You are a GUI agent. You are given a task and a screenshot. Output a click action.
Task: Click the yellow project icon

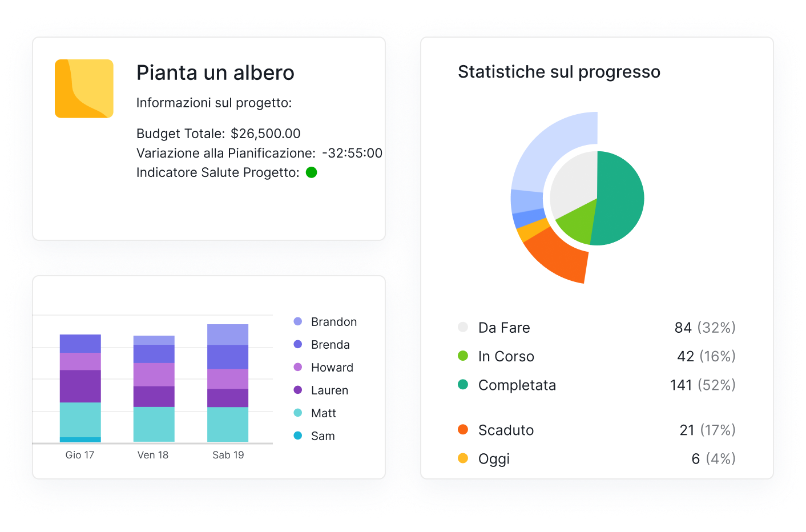(x=84, y=88)
